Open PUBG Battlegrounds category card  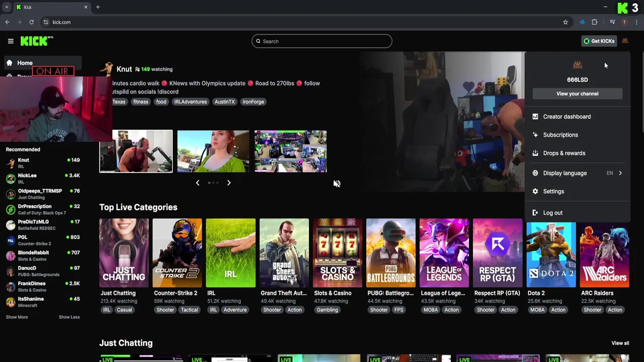click(x=391, y=253)
